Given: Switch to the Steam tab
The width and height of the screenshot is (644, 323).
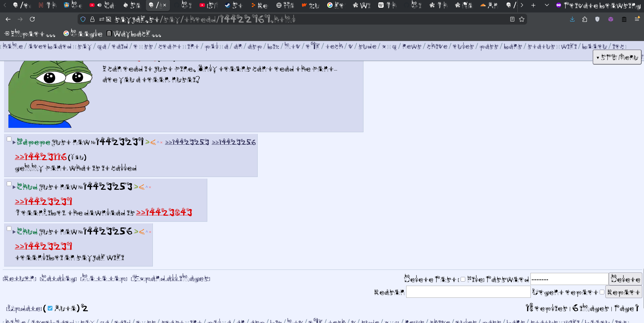Looking at the screenshot, I should [233, 5].
